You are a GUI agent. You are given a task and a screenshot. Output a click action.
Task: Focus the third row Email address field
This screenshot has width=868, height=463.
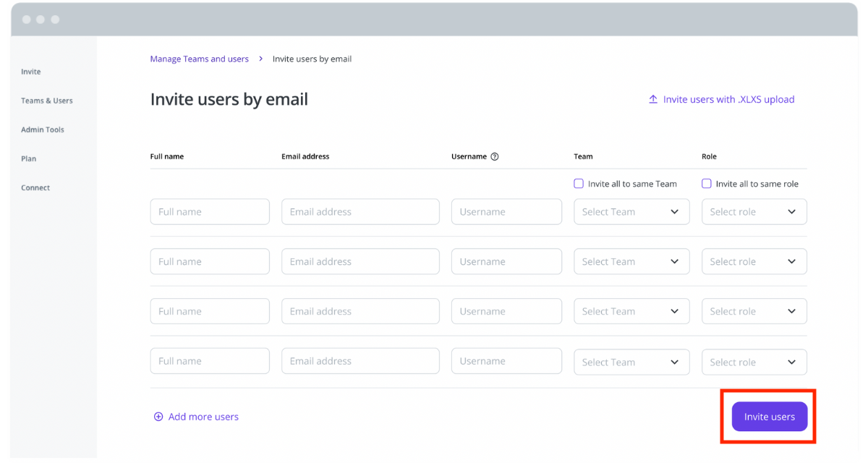point(360,312)
